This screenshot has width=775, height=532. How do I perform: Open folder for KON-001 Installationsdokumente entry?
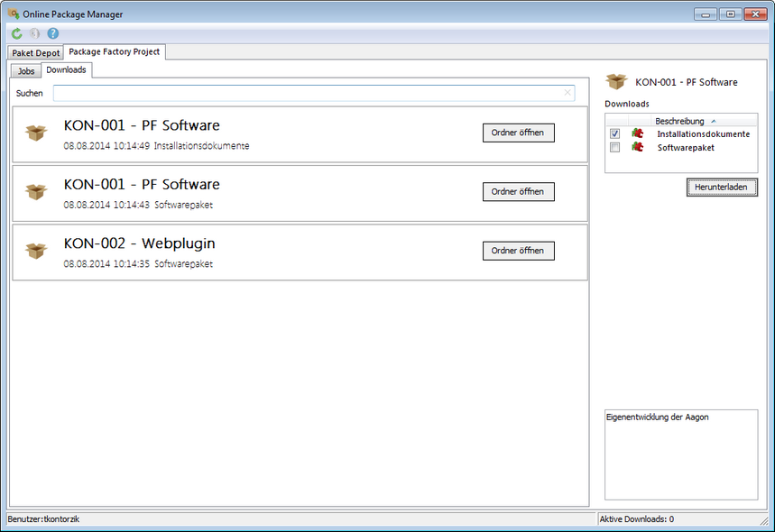tap(518, 133)
